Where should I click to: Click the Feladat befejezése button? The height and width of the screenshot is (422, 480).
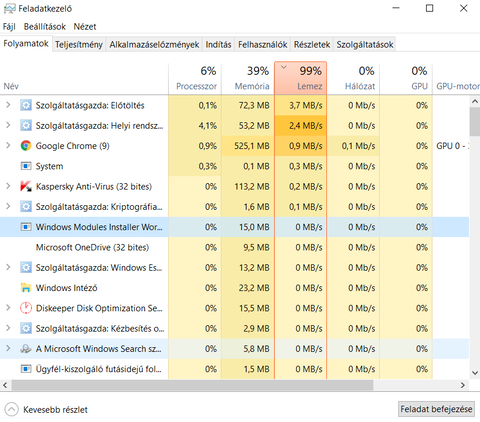(x=436, y=409)
